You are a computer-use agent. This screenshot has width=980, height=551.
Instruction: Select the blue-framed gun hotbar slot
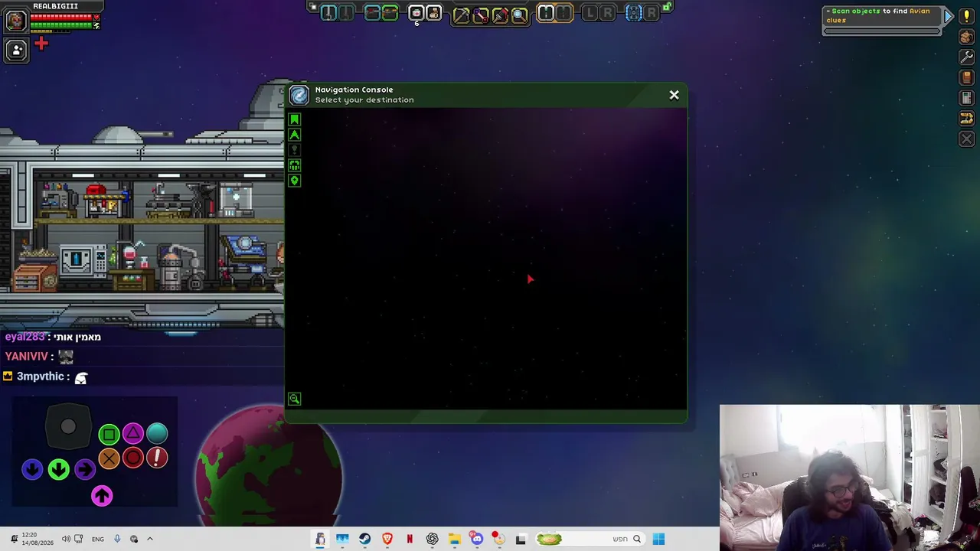click(x=372, y=12)
